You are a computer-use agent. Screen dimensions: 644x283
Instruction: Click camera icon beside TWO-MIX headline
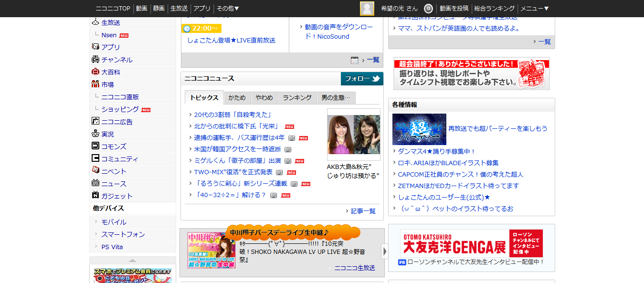pyautogui.click(x=279, y=172)
